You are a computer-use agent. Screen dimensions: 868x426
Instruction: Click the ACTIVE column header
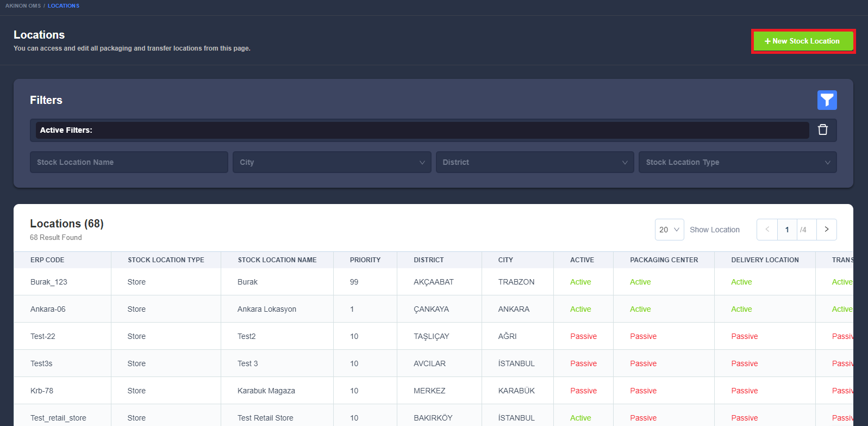(x=582, y=260)
